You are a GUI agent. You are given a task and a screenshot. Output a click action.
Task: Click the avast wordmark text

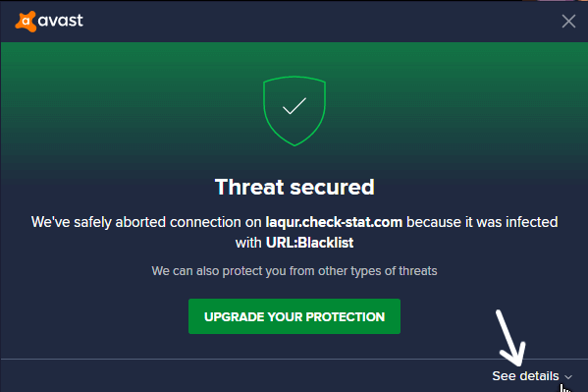pos(61,21)
